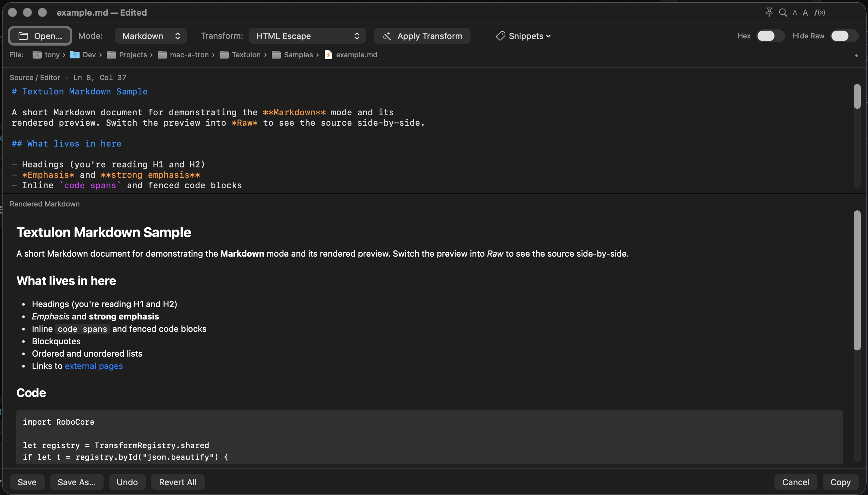Click the Undo button

pyautogui.click(x=127, y=482)
